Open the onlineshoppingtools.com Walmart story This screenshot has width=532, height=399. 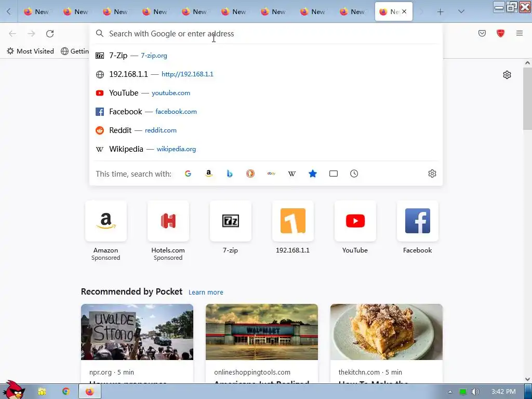point(262,344)
